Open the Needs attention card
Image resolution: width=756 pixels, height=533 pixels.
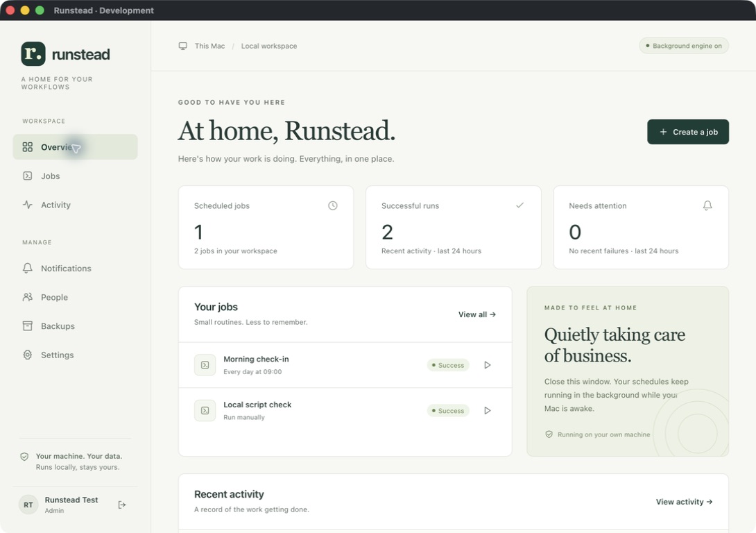click(x=641, y=227)
